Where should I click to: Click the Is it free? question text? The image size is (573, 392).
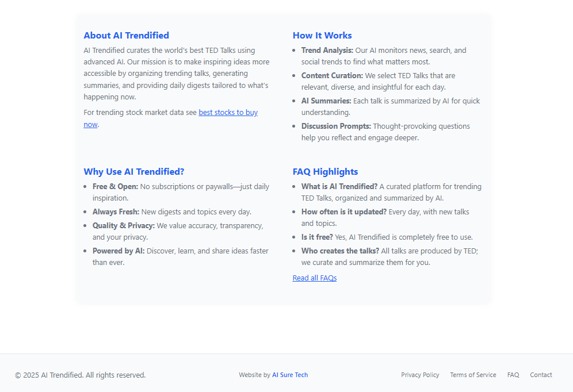[x=317, y=237]
